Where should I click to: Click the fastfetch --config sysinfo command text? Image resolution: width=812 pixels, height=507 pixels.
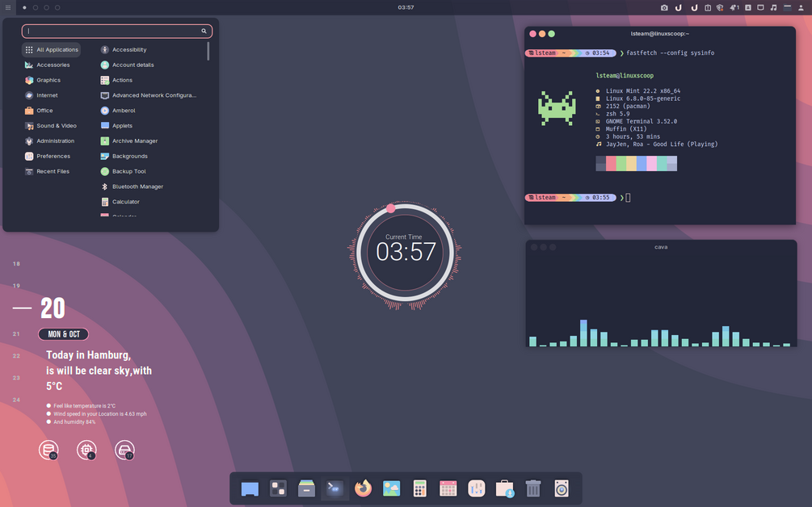point(670,52)
